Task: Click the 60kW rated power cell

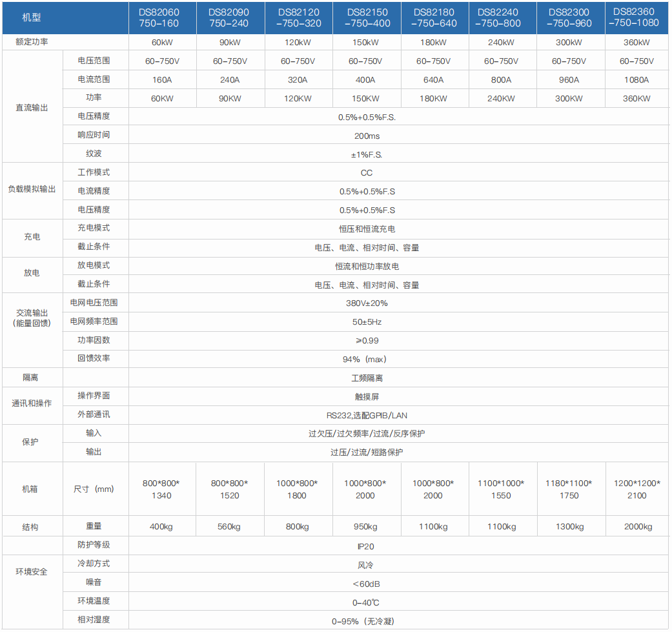Action: click(x=162, y=43)
